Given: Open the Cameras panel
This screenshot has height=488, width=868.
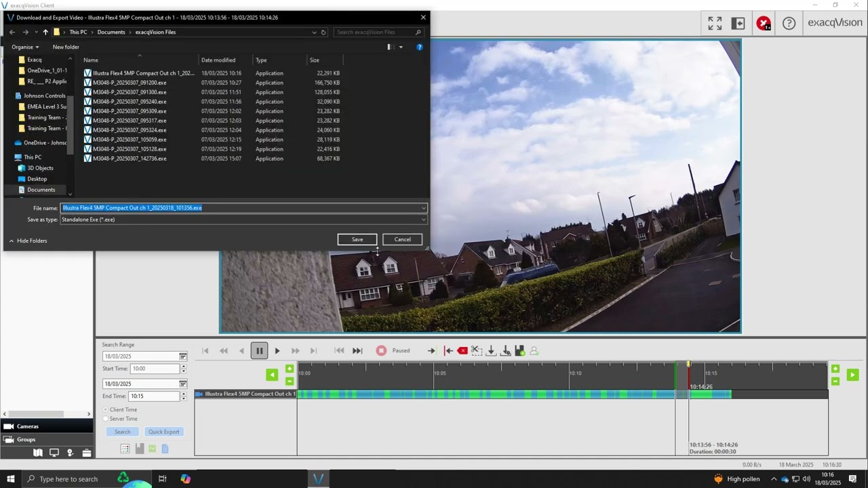Looking at the screenshot, I should tap(46, 426).
